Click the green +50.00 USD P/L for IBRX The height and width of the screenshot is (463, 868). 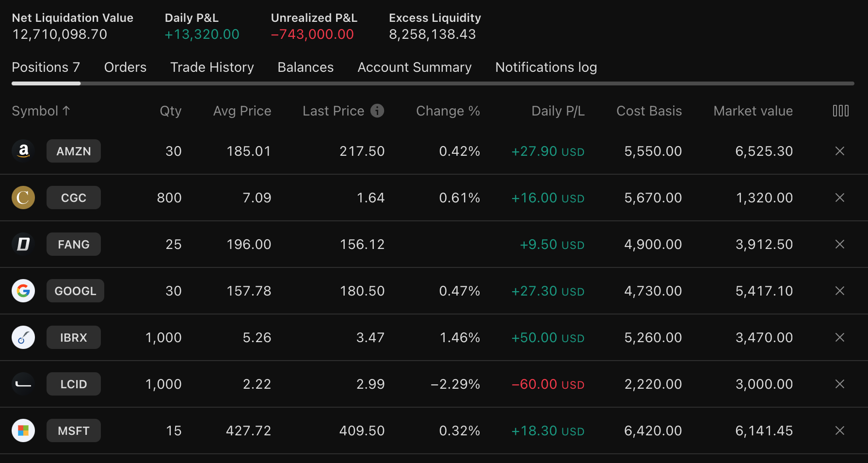coord(547,337)
